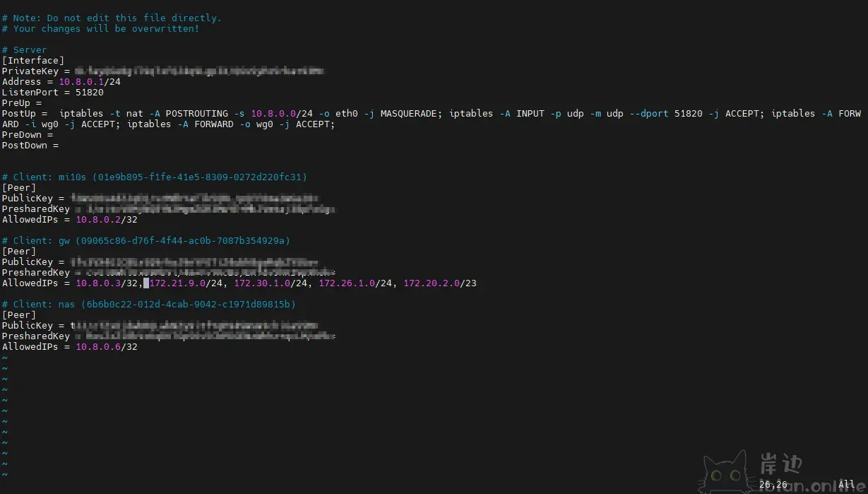Click the PresharedKey line of client mi10s
The width and height of the screenshot is (868, 494).
coord(169,208)
